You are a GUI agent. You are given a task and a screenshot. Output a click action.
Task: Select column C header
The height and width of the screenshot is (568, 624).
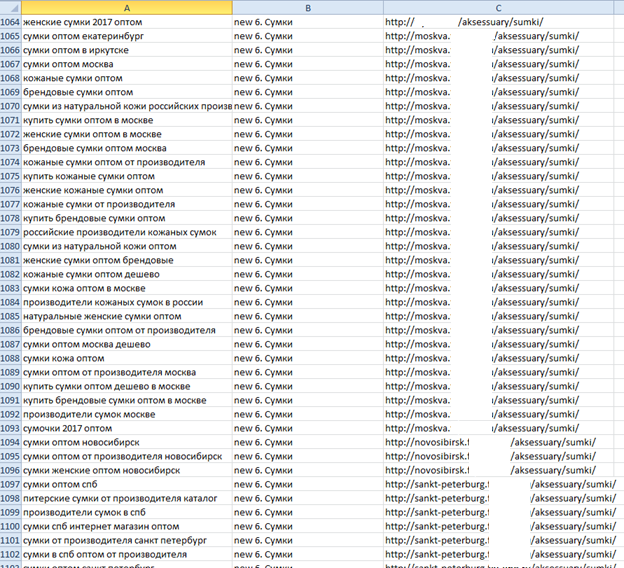point(498,8)
